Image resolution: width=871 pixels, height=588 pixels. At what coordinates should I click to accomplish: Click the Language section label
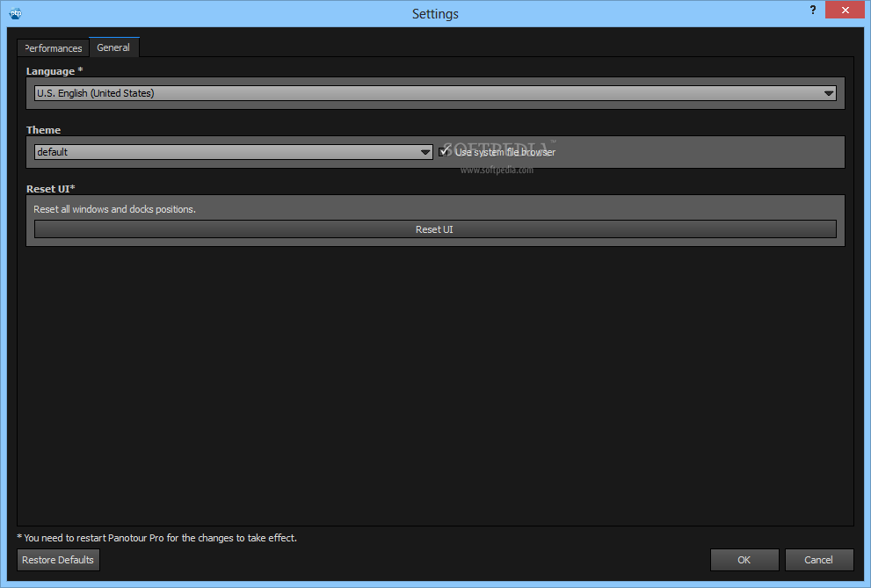pyautogui.click(x=54, y=71)
